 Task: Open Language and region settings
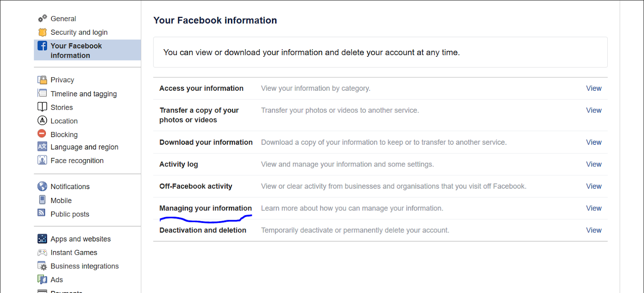pyautogui.click(x=85, y=147)
